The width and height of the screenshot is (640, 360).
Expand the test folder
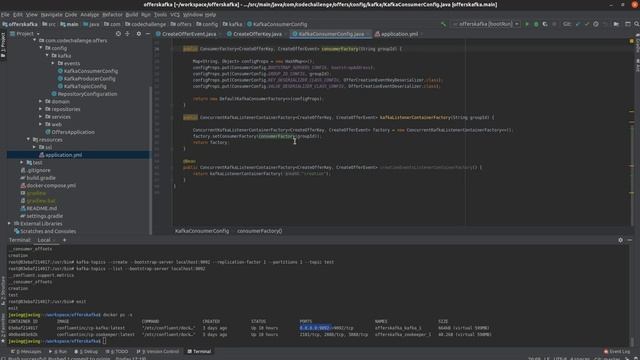pos(22,162)
